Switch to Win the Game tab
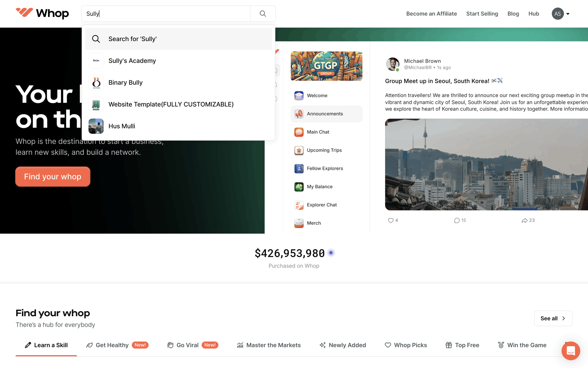Screen dimensions: 588x368 (522, 345)
